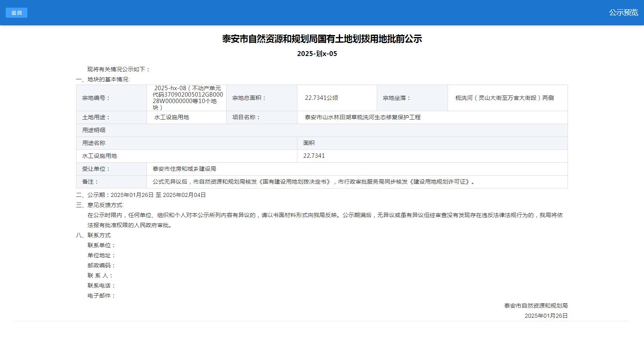Click the location value 梳洗河（灵山大街至万官大街段）两侧
The width and height of the screenshot is (644, 362).
(x=505, y=98)
